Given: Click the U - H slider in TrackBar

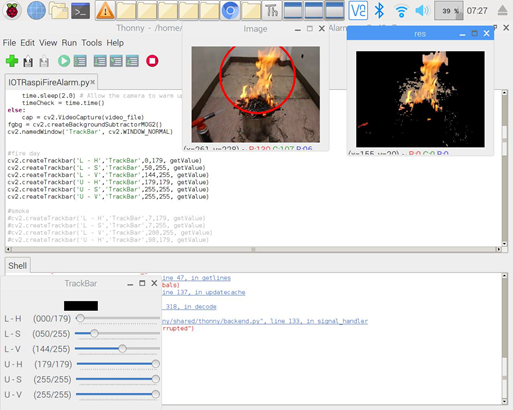Looking at the screenshot, I should click(x=118, y=364).
